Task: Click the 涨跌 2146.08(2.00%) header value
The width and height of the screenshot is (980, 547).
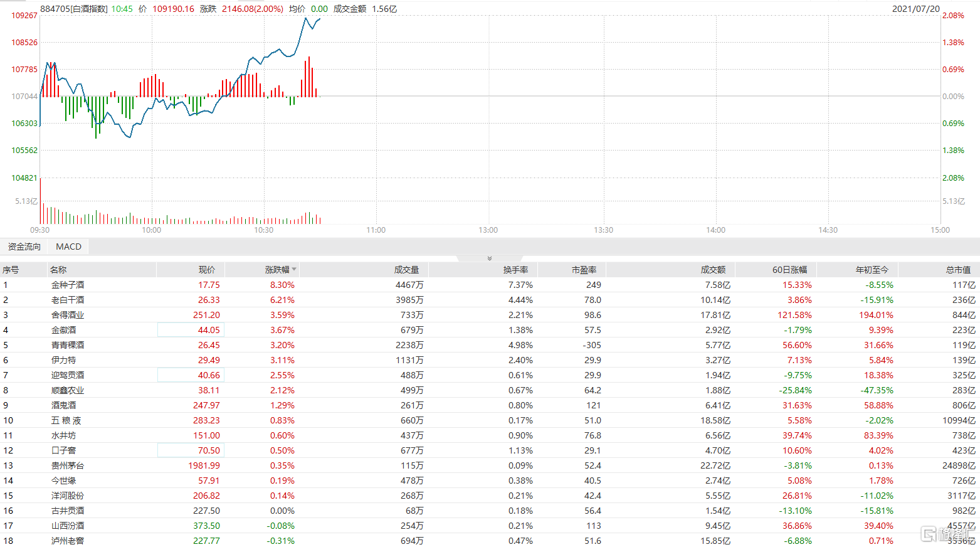Action: (241, 9)
